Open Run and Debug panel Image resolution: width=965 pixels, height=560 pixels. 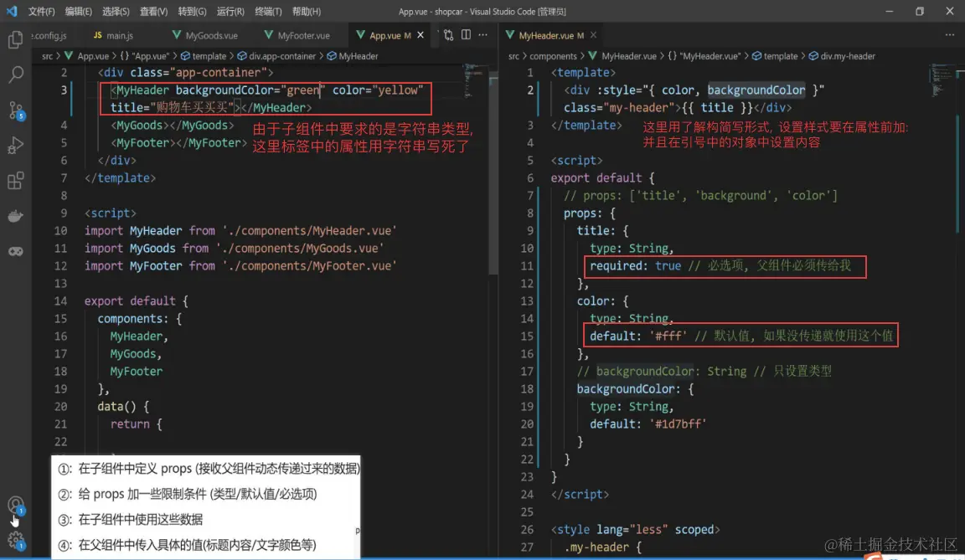(15, 146)
